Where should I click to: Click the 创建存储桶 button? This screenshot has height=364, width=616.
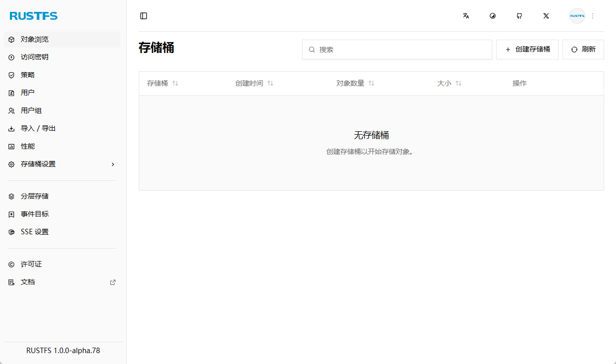pos(527,50)
